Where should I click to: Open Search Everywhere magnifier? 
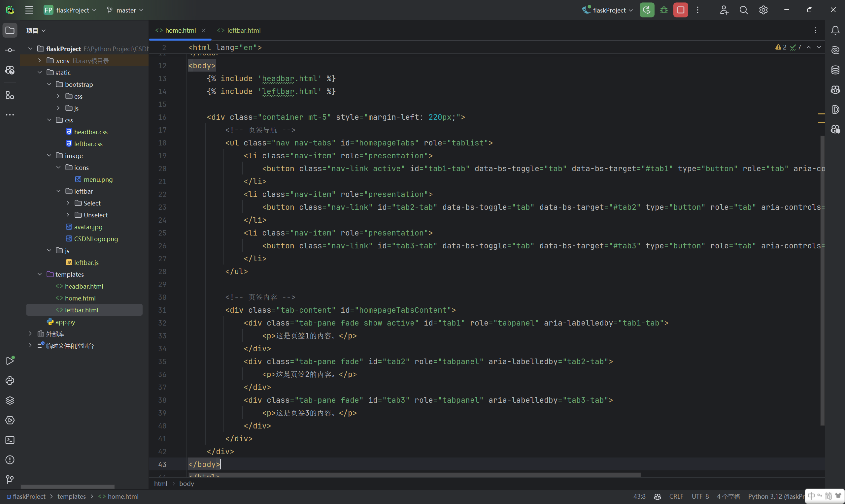(744, 10)
